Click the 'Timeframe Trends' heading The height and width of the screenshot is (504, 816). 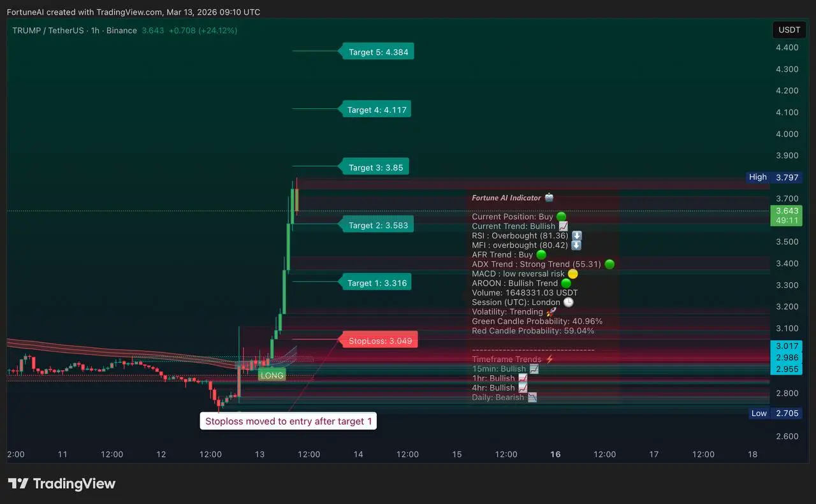pyautogui.click(x=507, y=359)
